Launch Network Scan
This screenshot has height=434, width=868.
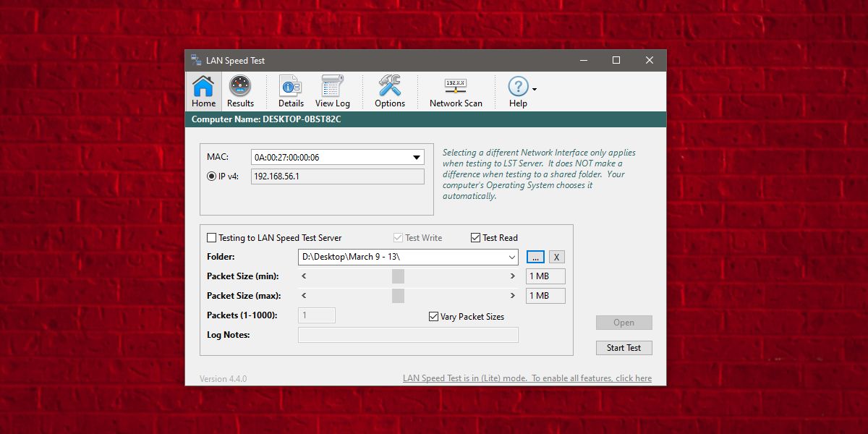click(456, 91)
